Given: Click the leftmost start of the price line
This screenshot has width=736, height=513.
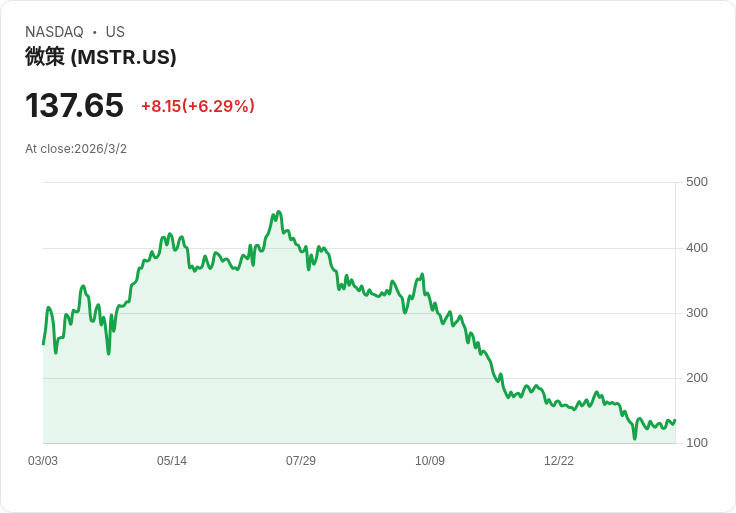Looking at the screenshot, I should [43, 344].
